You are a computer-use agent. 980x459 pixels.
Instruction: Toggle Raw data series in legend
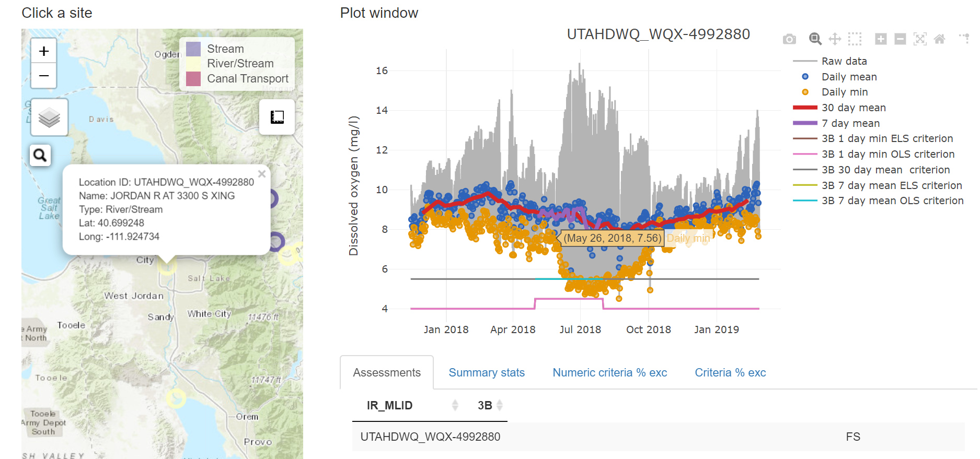[844, 61]
